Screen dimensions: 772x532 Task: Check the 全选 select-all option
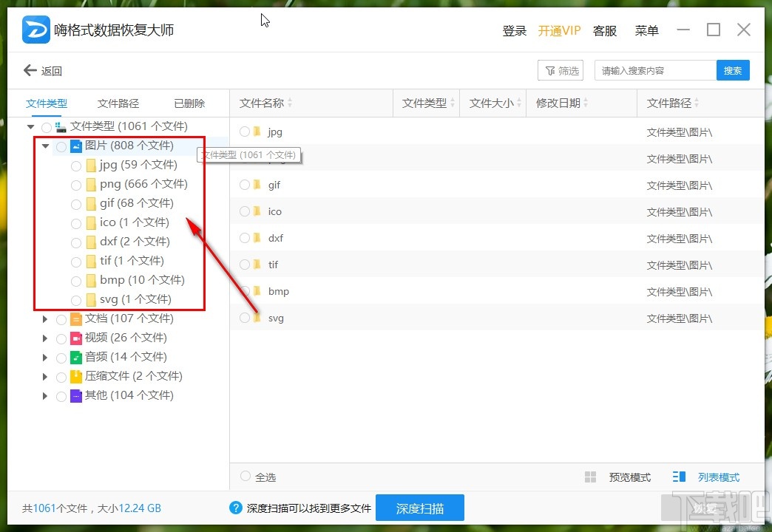click(x=244, y=477)
